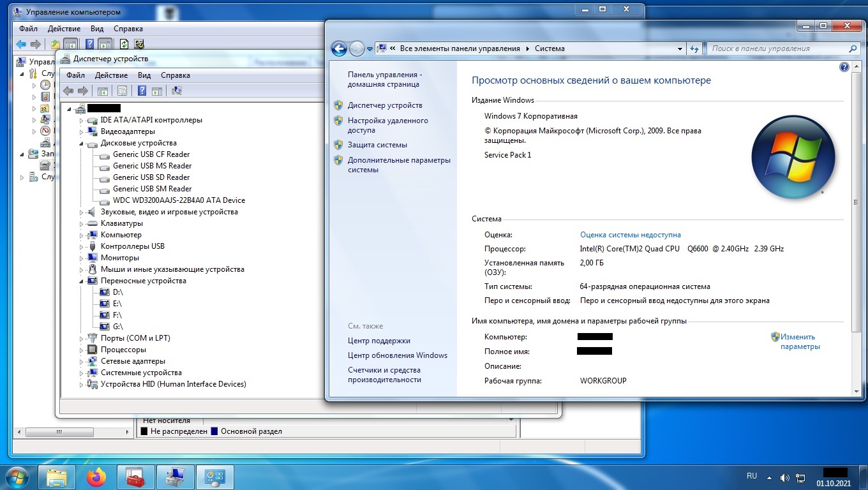Click the Help icon in Device Manager toolbar
Image resolution: width=868 pixels, height=490 pixels.
click(142, 91)
